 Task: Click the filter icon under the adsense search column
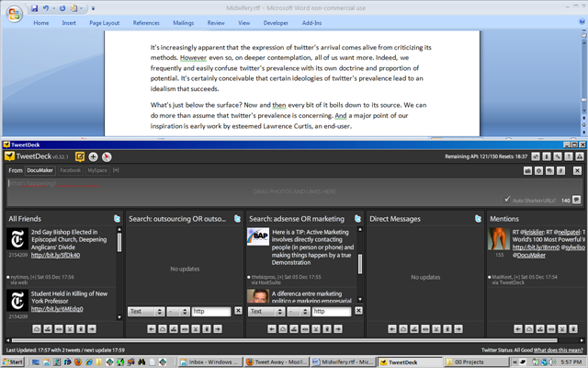(294, 329)
